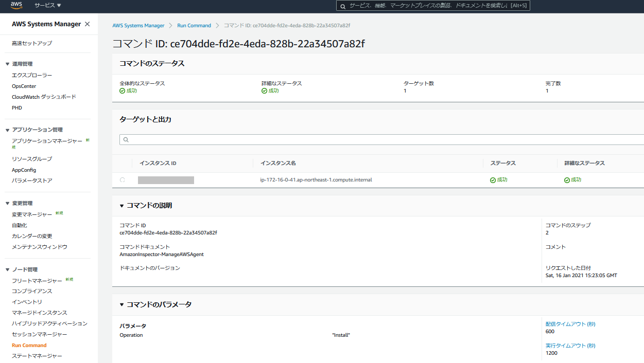Open パラメータストア in the sidebar
The height and width of the screenshot is (363, 644).
pos(32,180)
